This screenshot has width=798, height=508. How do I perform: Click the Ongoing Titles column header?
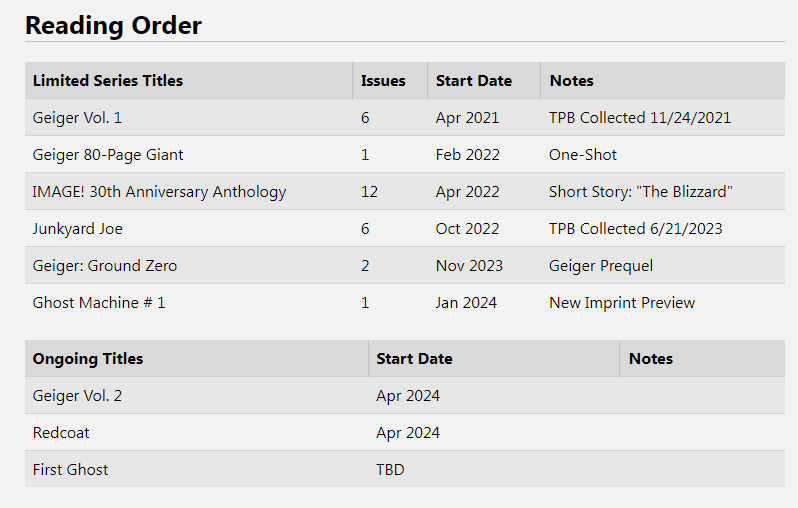click(x=88, y=359)
